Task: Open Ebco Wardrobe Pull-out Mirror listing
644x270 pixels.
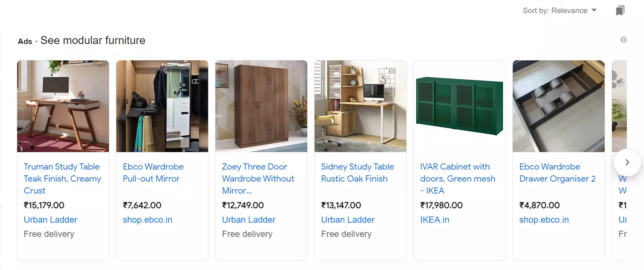Action: pyautogui.click(x=153, y=173)
